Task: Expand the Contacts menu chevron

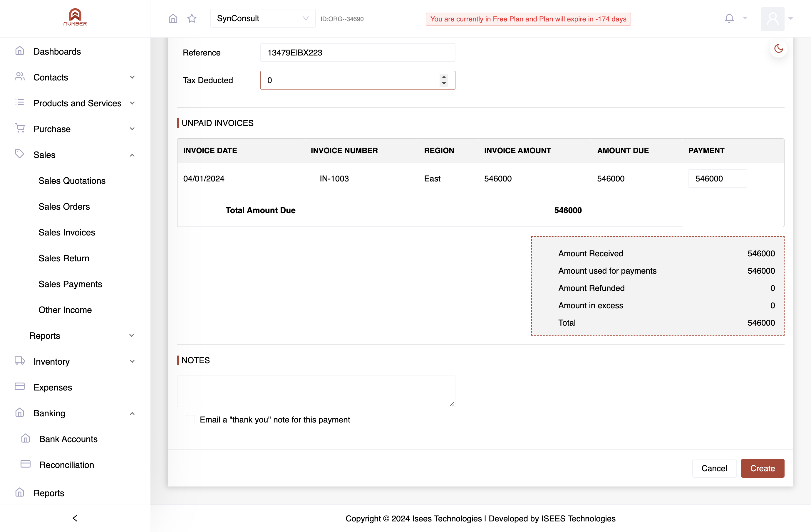Action: 132,77
